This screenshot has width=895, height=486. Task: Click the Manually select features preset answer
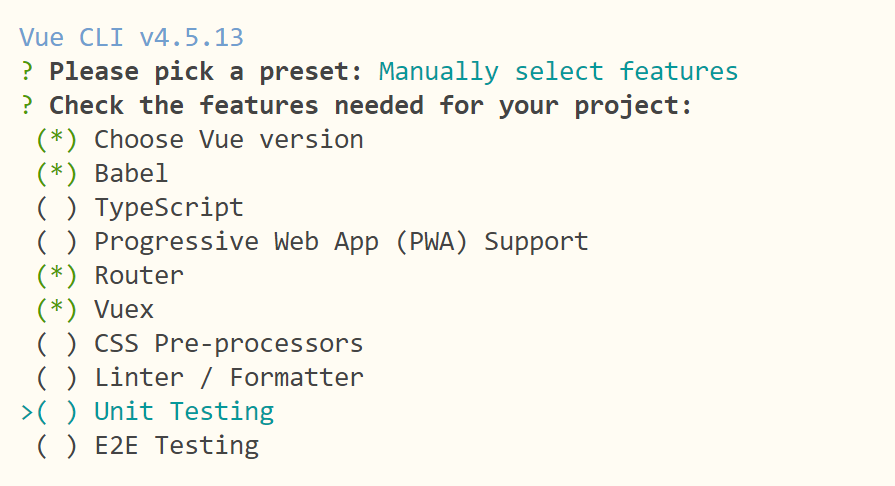tap(558, 72)
